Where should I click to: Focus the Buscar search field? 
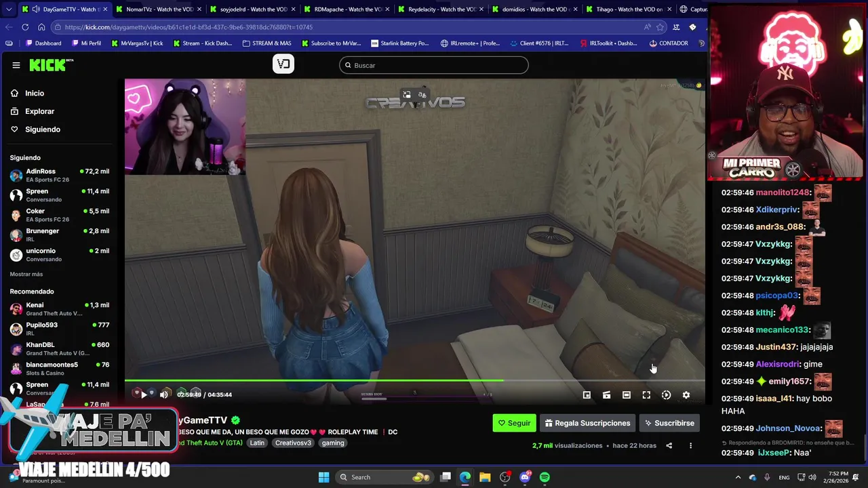click(x=434, y=65)
